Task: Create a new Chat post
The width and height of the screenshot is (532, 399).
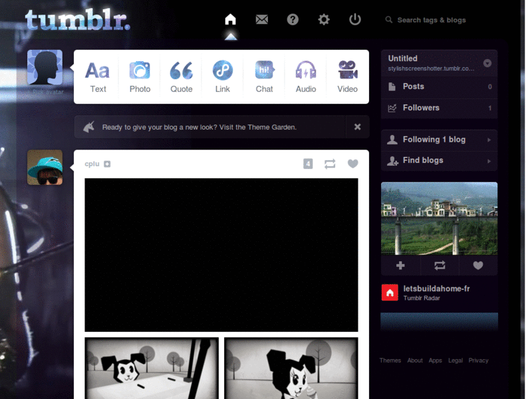Action: click(x=264, y=76)
